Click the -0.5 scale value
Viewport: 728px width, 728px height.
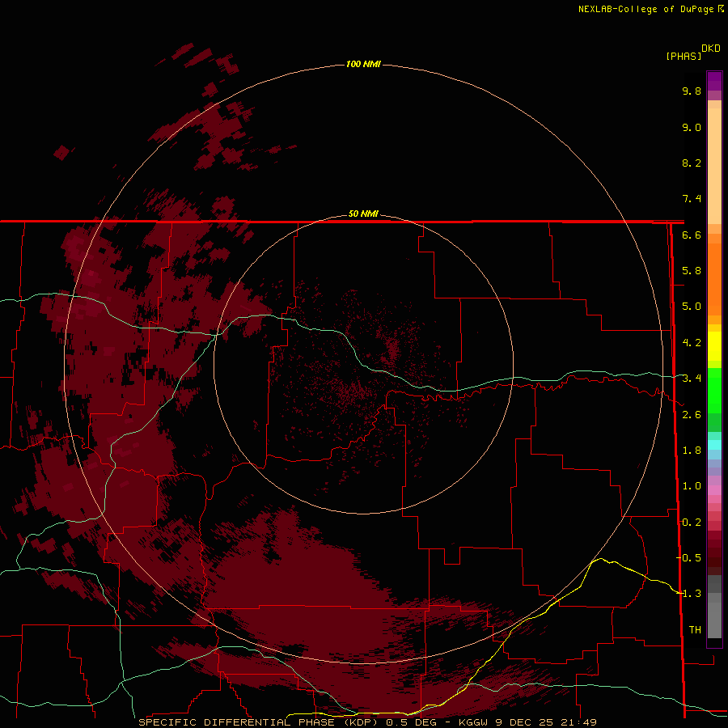tap(689, 558)
